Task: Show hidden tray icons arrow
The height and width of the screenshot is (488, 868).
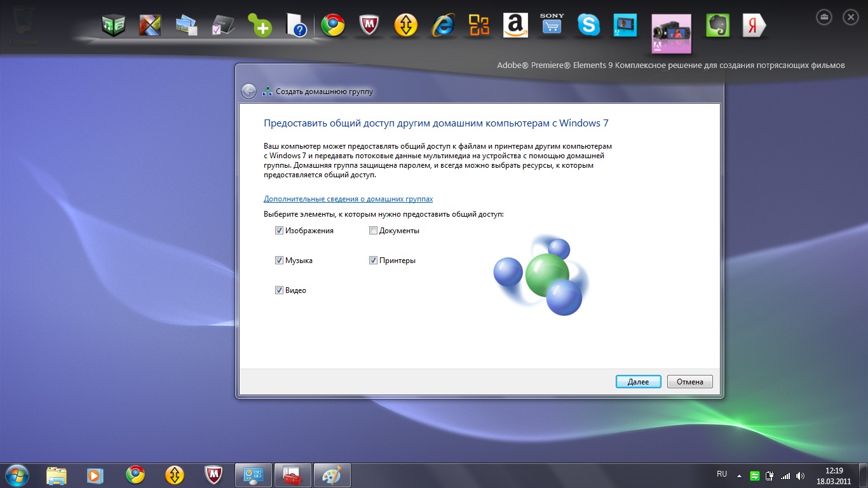Action: click(739, 475)
